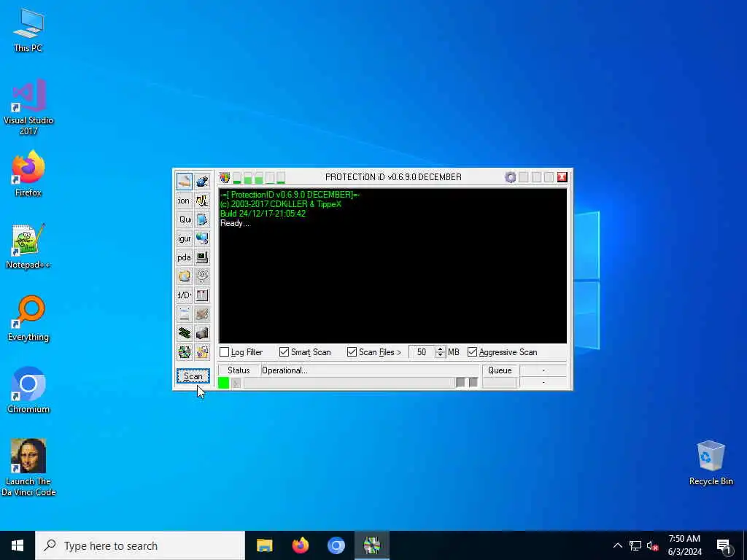Click the third green level meter

(259, 178)
